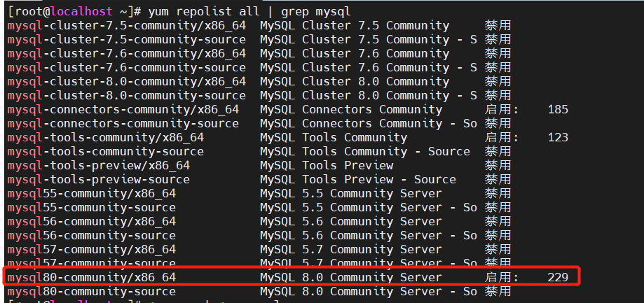Select the 'mysql-cluster-7.6-community/x86_64' repo id

(127, 54)
